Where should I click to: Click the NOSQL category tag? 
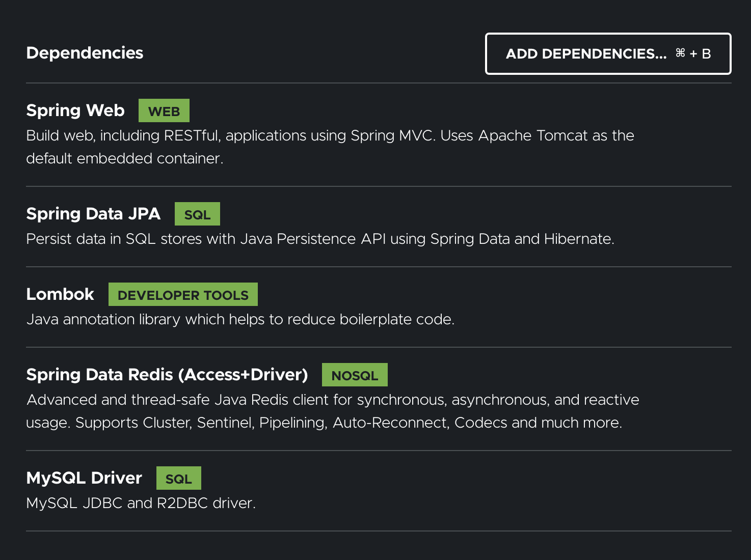355,375
